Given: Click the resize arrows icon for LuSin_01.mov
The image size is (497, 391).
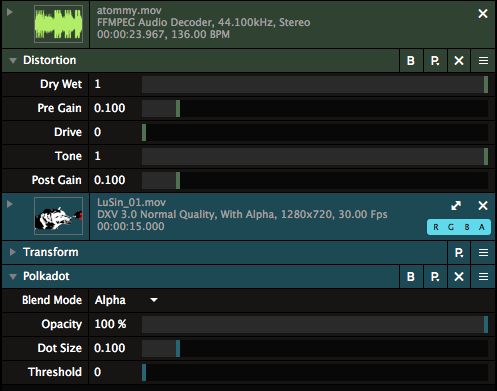Looking at the screenshot, I should click(x=456, y=206).
